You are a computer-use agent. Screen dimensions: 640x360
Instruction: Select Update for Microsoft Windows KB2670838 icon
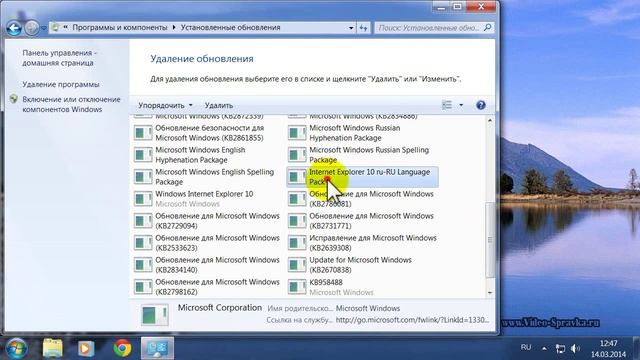pyautogui.click(x=297, y=265)
